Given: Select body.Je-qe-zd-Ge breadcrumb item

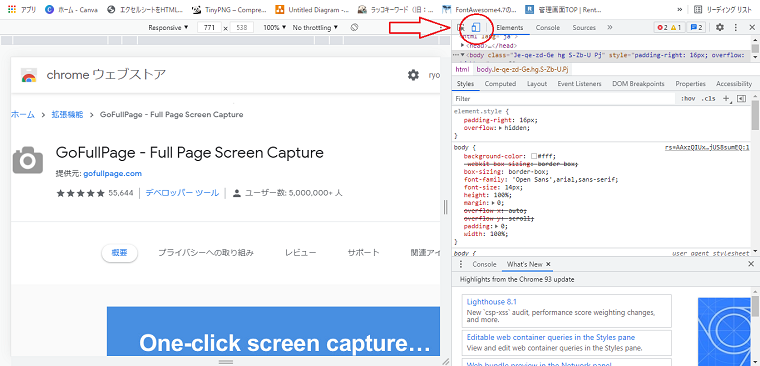Looking at the screenshot, I should (522, 69).
